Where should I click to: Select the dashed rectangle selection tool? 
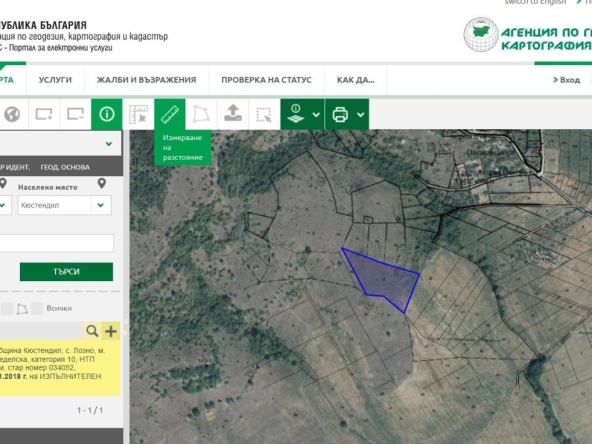264,114
